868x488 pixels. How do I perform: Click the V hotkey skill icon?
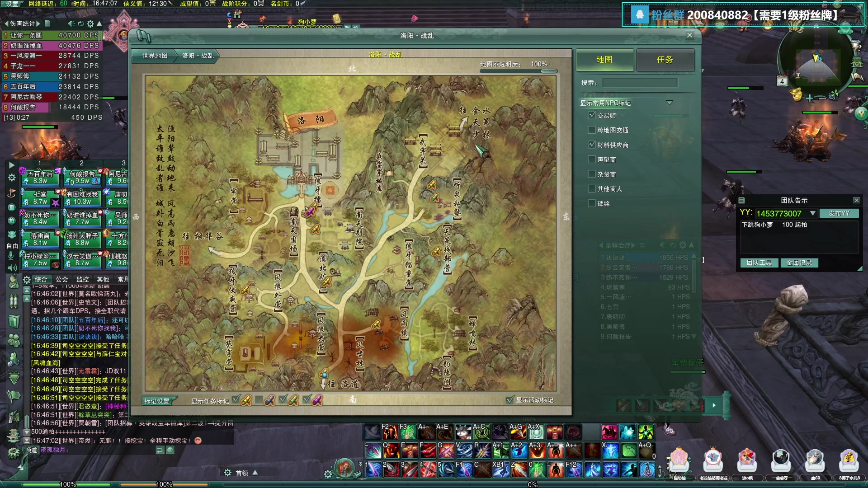(x=464, y=450)
